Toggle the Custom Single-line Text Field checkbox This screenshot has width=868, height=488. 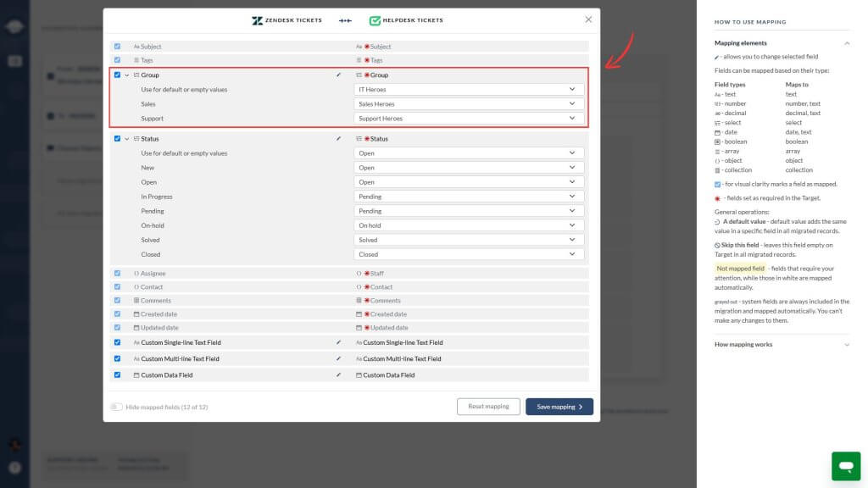coord(117,342)
